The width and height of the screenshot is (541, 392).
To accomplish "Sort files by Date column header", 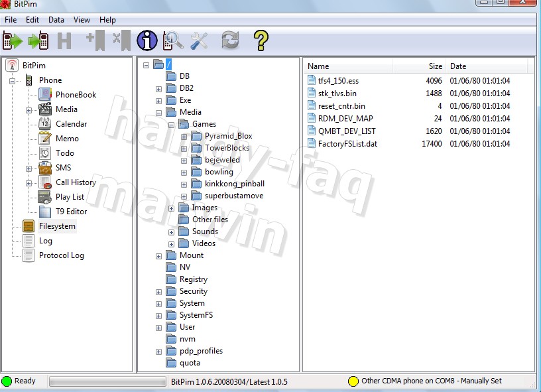I will coord(487,66).
